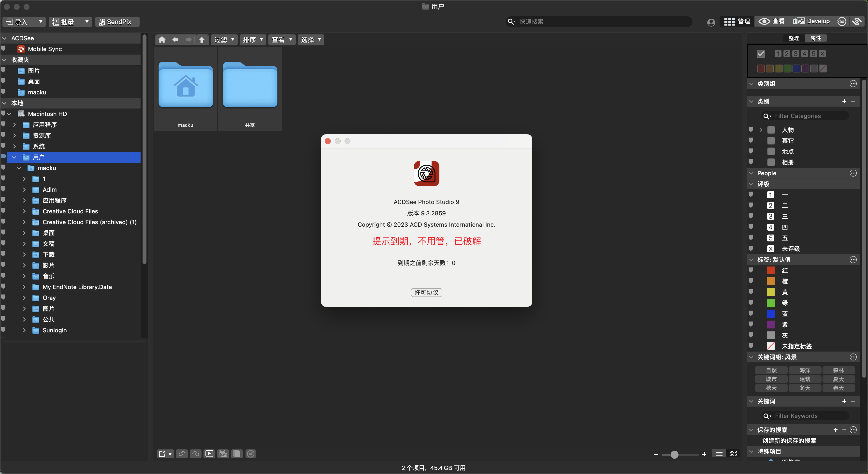Select the 属性 panel tab
The width and height of the screenshot is (868, 474).
pyautogui.click(x=816, y=38)
